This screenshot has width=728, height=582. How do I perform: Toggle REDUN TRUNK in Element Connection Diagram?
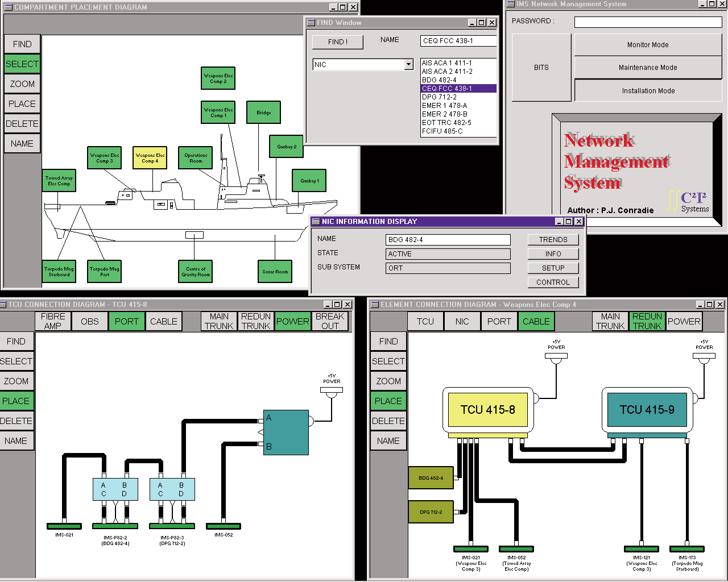point(647,321)
